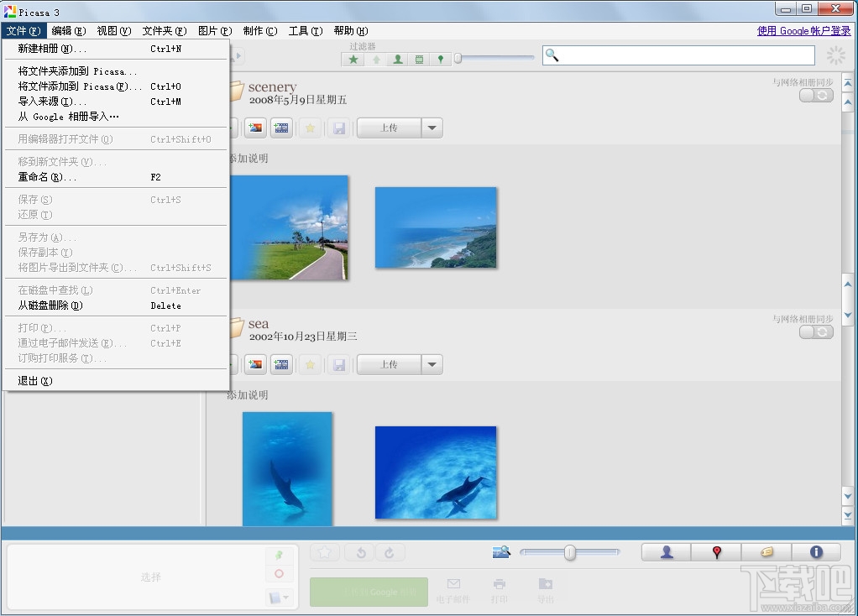Show only movies using filmstrip filter icon
The width and height of the screenshot is (858, 616).
(x=419, y=59)
